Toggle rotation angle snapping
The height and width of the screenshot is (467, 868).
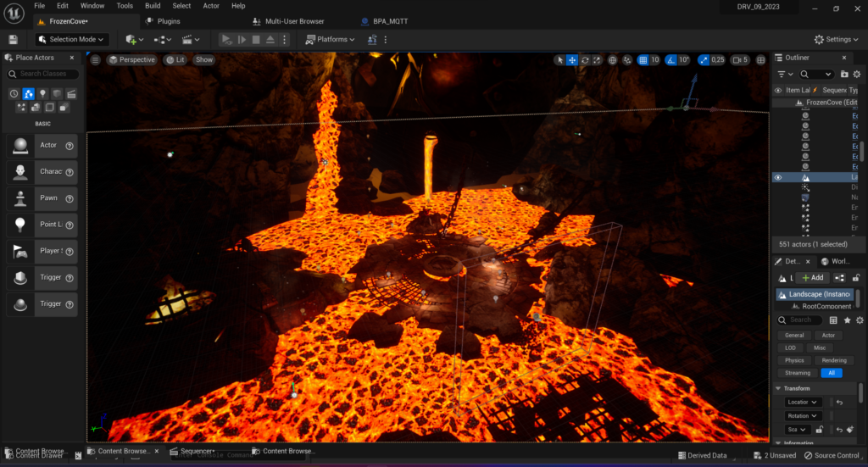[670, 60]
